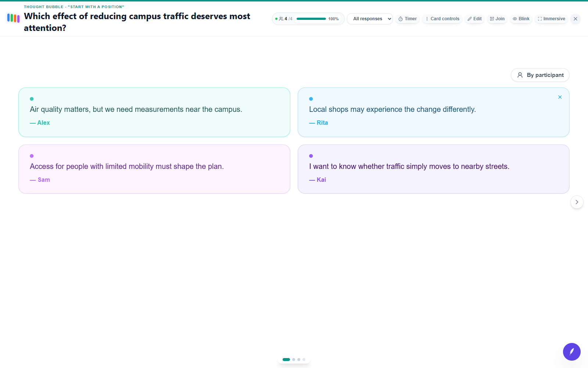Click the question title heading
Screen dimensions: 588x368
pyautogui.click(x=137, y=22)
